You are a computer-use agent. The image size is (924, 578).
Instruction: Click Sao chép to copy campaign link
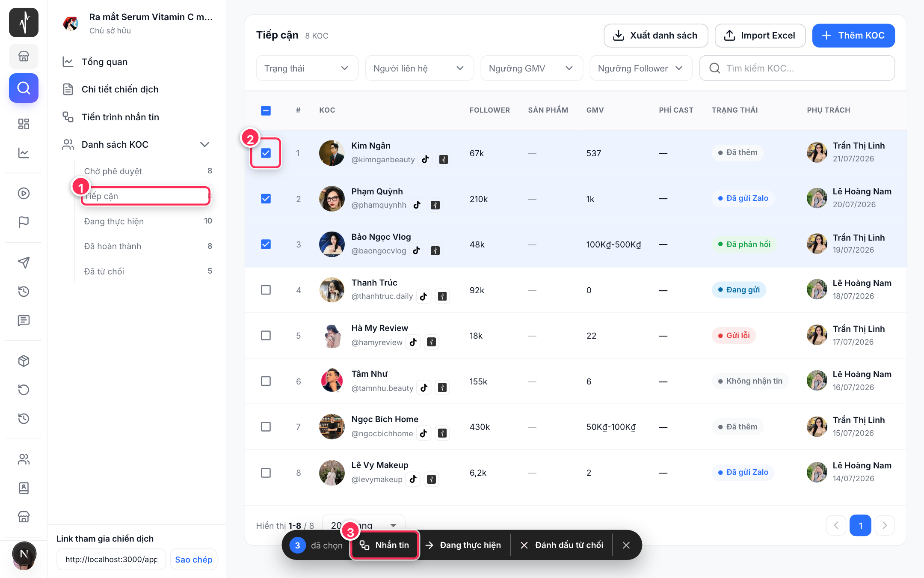pyautogui.click(x=193, y=560)
